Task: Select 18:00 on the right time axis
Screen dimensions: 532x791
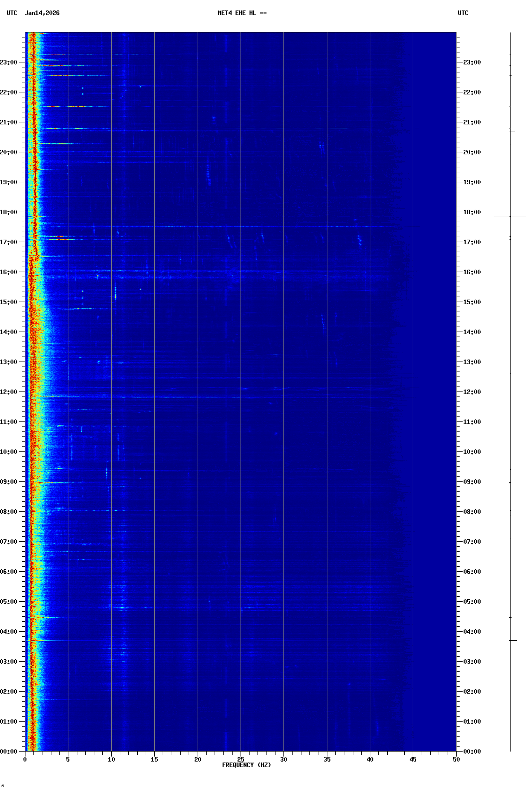Action: [x=472, y=212]
